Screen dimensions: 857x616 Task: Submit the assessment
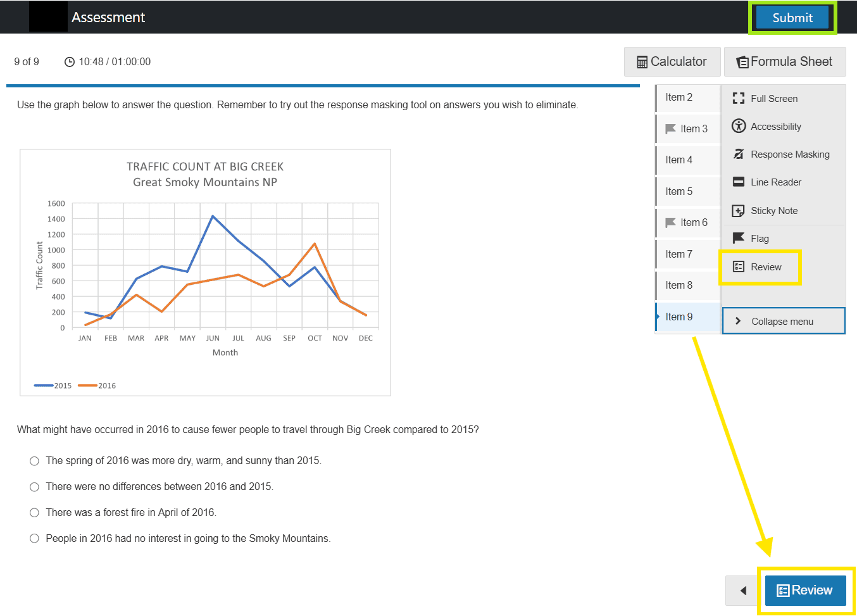792,18
